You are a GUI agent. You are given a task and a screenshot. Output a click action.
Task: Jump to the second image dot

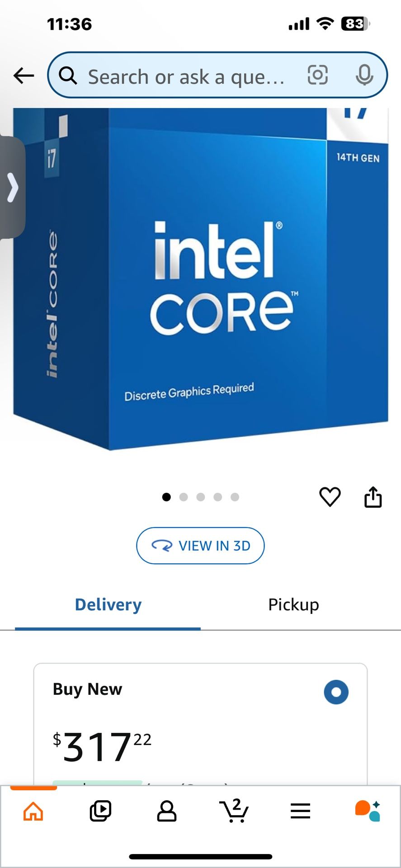point(184,497)
